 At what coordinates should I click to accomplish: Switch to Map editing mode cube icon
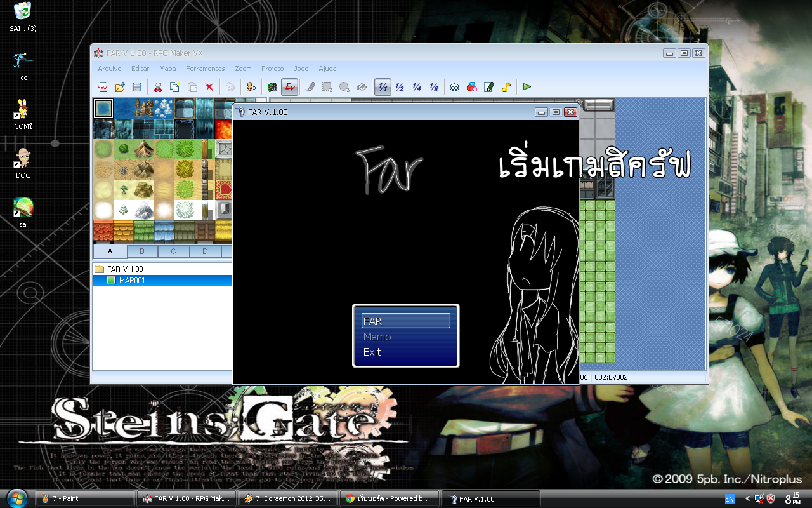(273, 87)
